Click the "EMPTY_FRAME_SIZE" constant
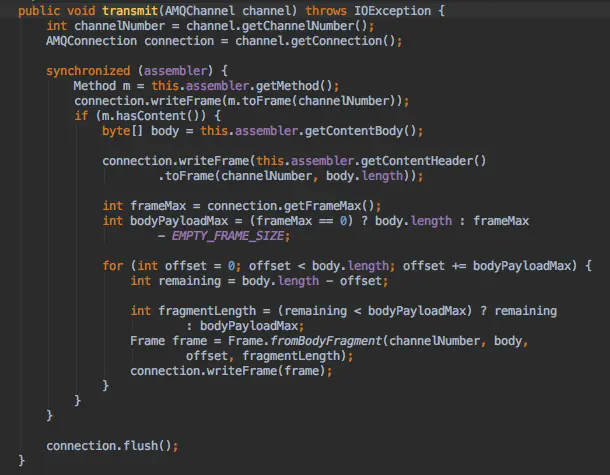610x475 pixels. [x=228, y=236]
